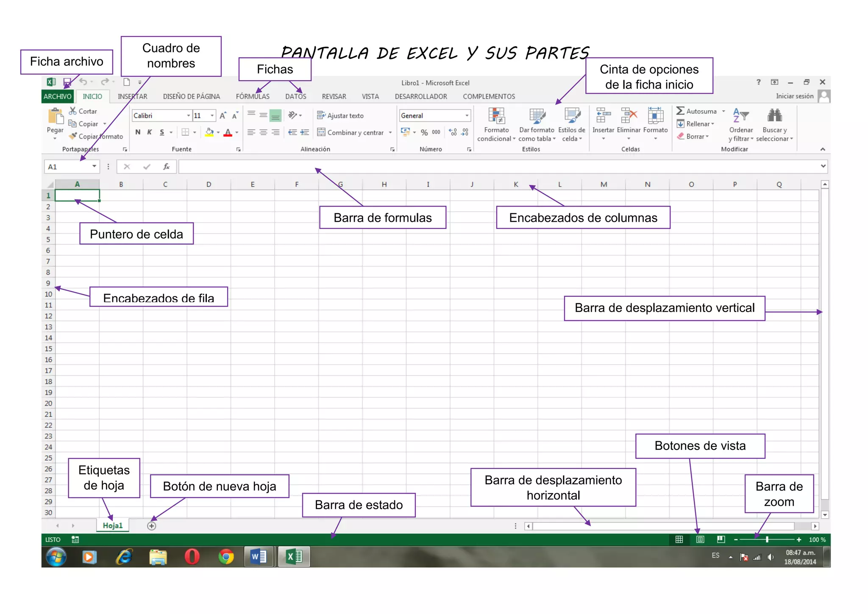Click the Copiar formato brush icon
Screen dimensions: 868x614
pyautogui.click(x=73, y=136)
